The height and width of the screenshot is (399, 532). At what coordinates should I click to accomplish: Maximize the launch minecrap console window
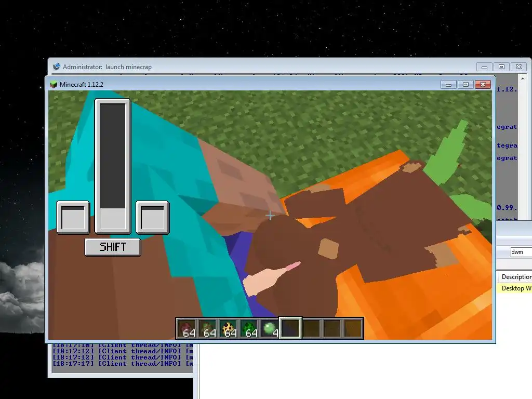coord(501,67)
